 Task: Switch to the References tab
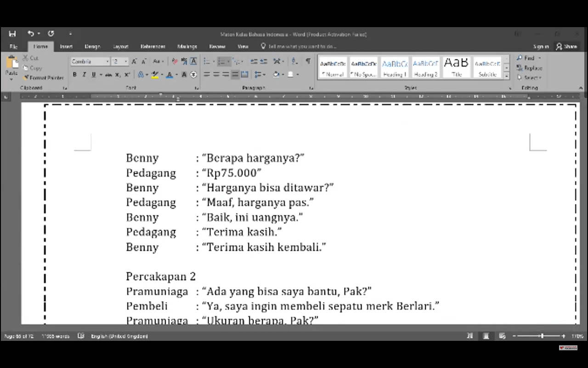point(153,46)
